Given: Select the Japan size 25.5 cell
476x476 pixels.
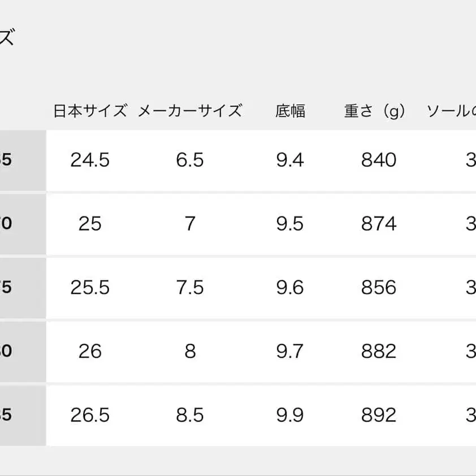Looking at the screenshot, I should [x=90, y=288].
